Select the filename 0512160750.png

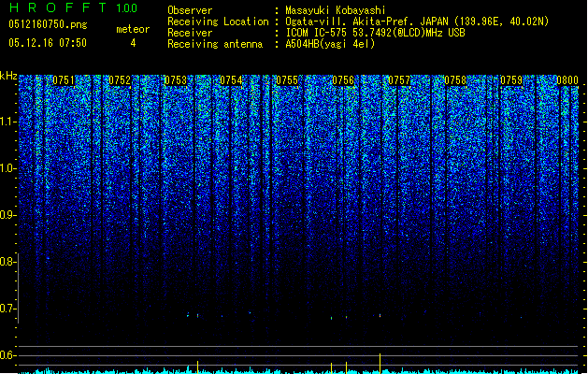pyautogui.click(x=48, y=25)
